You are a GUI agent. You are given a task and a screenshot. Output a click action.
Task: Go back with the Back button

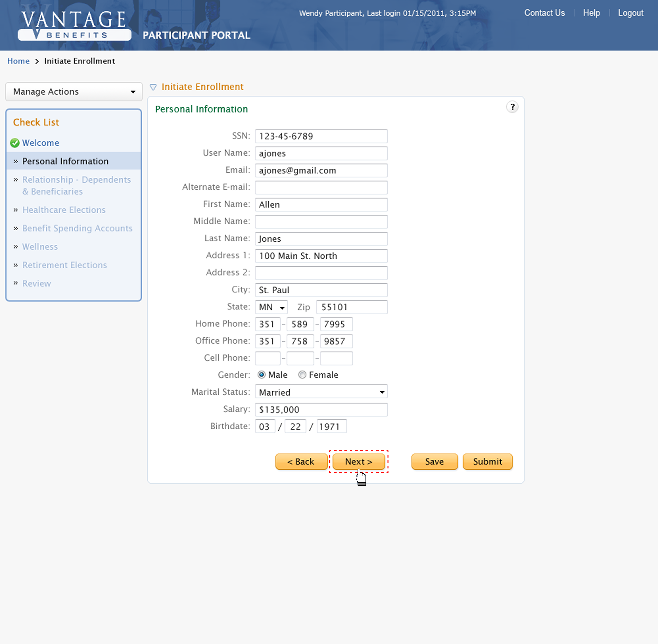tap(301, 462)
